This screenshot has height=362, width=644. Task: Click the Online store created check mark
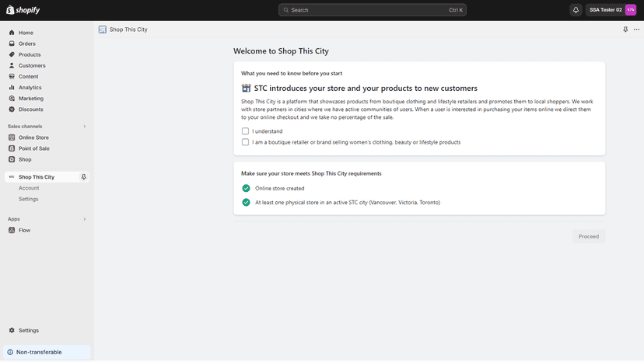pyautogui.click(x=246, y=189)
